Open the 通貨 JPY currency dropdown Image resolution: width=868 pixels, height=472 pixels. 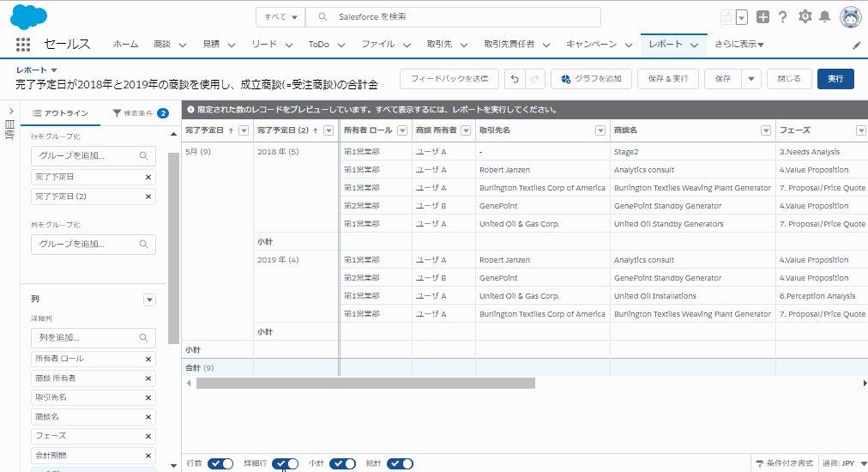[x=844, y=463]
